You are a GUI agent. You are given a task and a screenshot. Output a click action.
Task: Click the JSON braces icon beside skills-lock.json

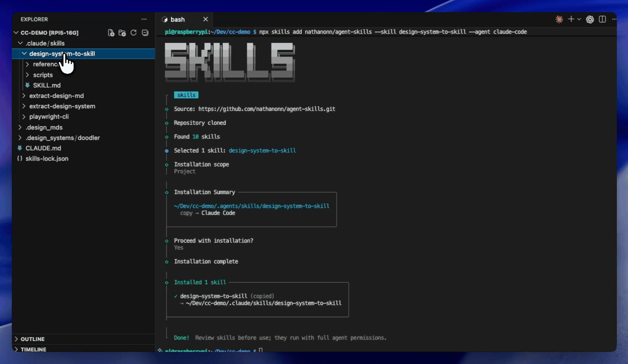20,159
